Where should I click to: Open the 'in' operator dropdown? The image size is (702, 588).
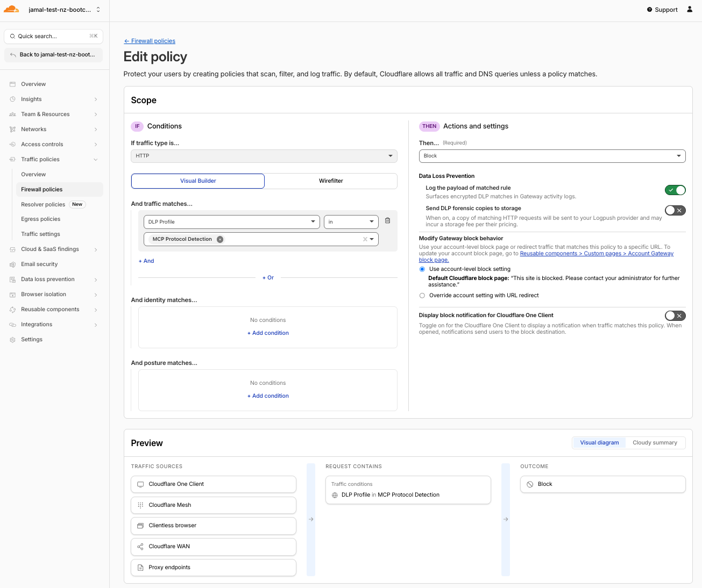coord(351,222)
